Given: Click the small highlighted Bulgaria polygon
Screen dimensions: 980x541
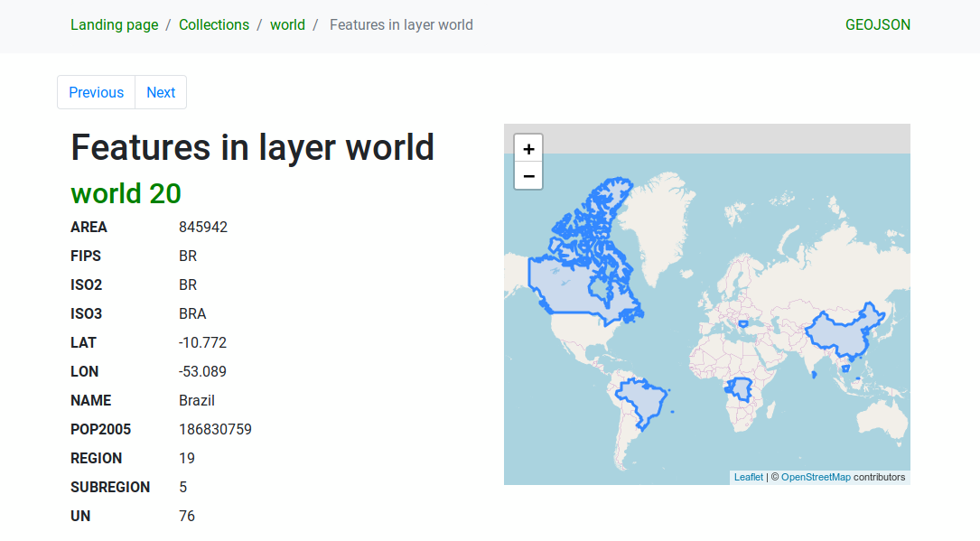Looking at the screenshot, I should 742,322.
